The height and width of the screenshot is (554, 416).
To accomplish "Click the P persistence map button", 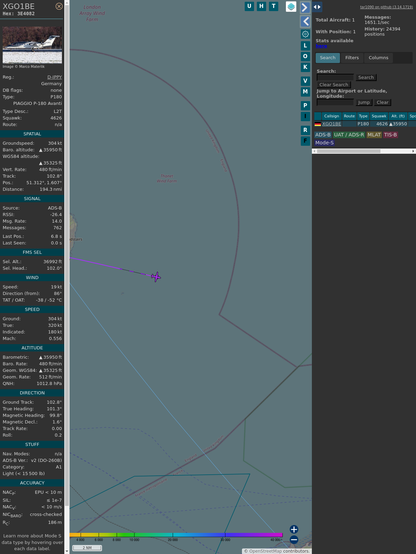I will [305, 105].
